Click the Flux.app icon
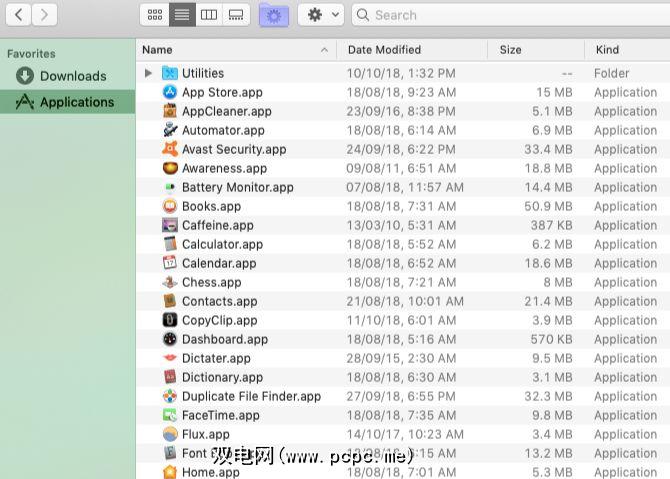This screenshot has height=479, width=670. point(170,434)
